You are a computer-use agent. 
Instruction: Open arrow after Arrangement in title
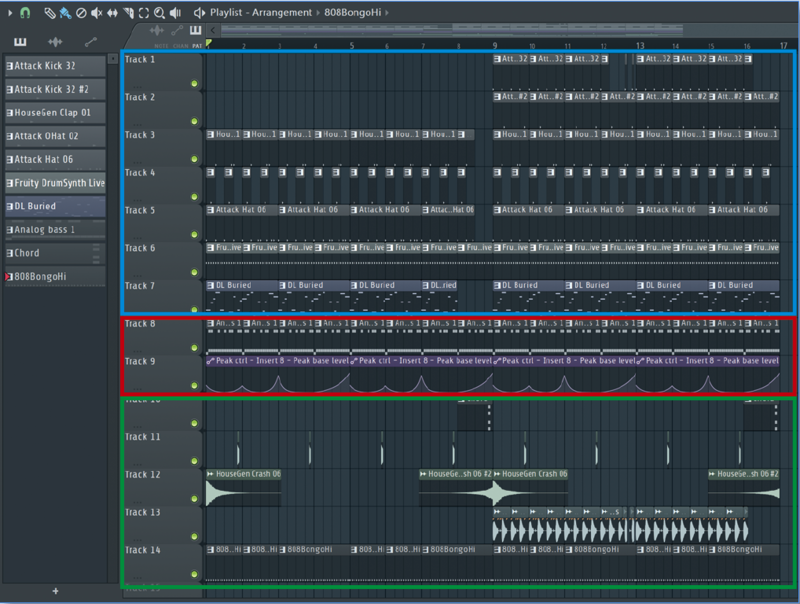[318, 13]
